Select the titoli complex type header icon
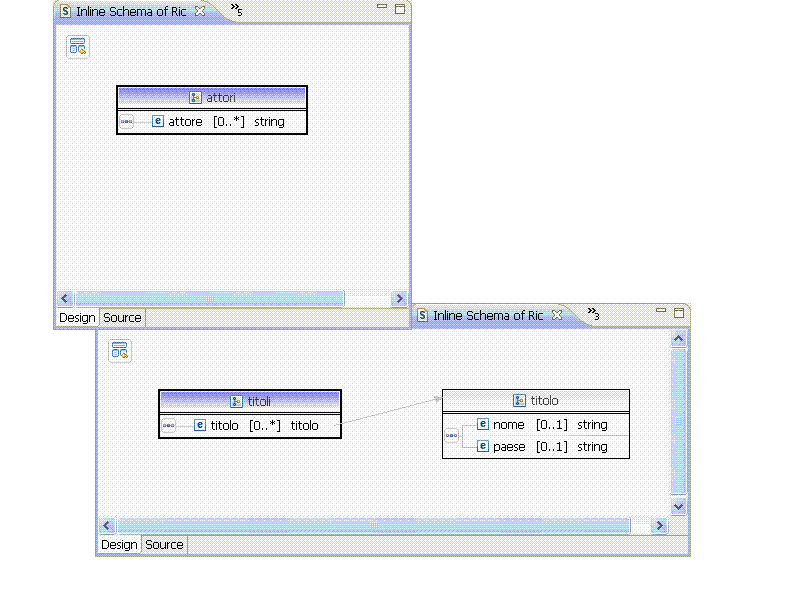Screen dimensions: 800x610 [x=236, y=401]
